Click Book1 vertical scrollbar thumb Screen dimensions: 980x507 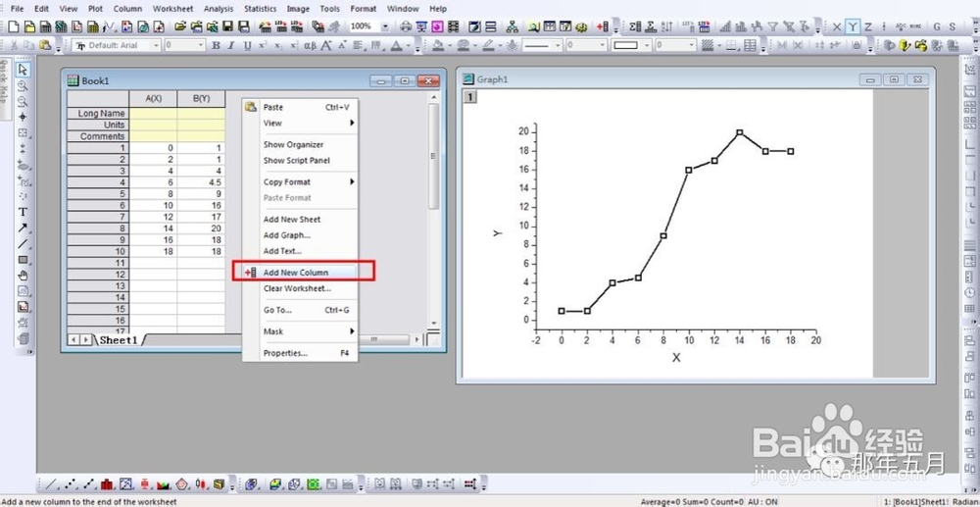pyautogui.click(x=434, y=157)
